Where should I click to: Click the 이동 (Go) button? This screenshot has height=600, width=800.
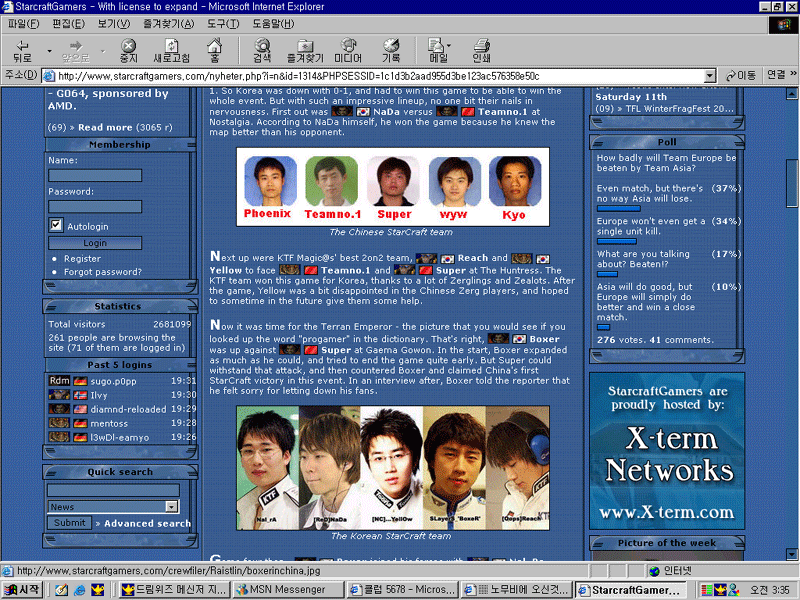(740, 76)
